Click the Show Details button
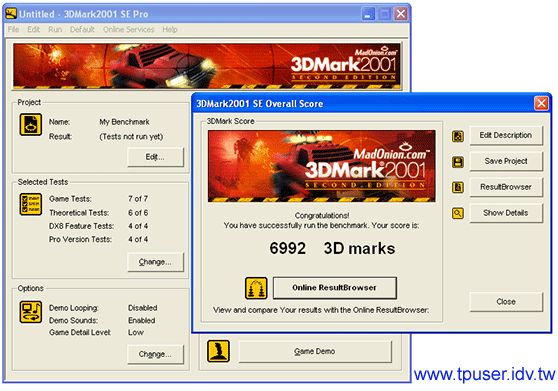 [x=506, y=213]
